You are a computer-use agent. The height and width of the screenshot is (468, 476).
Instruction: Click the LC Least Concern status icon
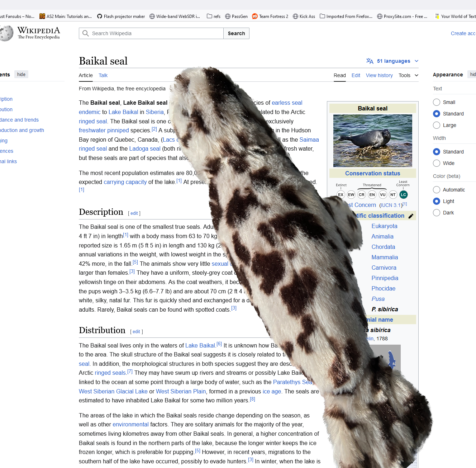tap(403, 195)
